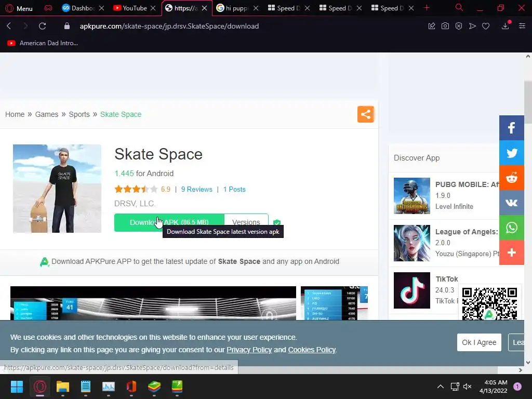This screenshot has height=399, width=532.
Task: Open the downloads panel icon
Action: [x=506, y=26]
